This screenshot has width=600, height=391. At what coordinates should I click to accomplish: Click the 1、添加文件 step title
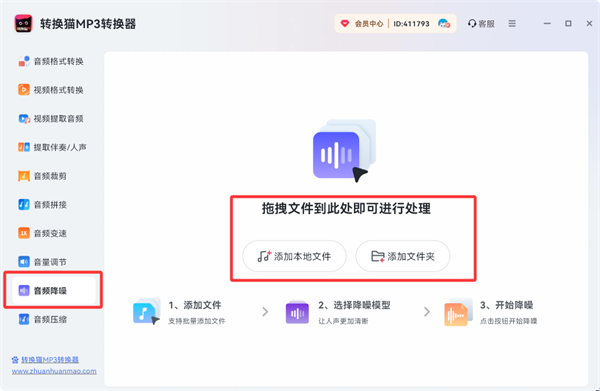tap(195, 305)
